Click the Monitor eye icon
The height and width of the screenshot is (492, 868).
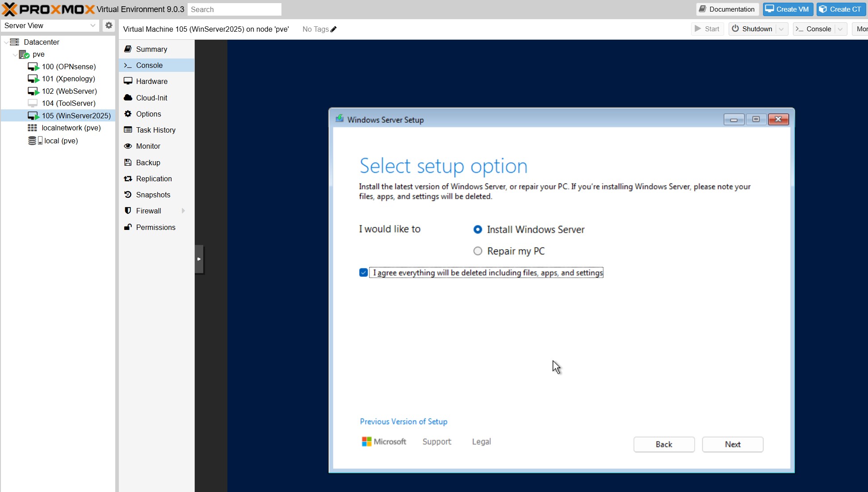pos(128,146)
